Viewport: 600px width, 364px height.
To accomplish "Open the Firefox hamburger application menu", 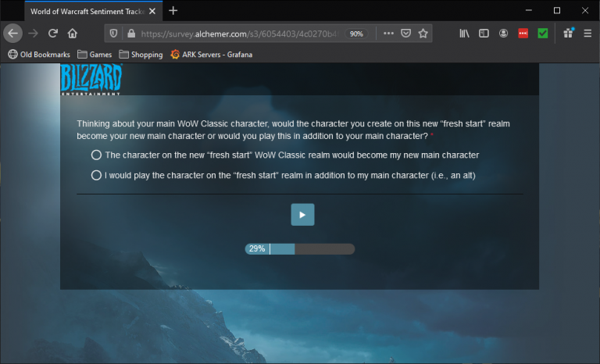I will click(x=586, y=34).
